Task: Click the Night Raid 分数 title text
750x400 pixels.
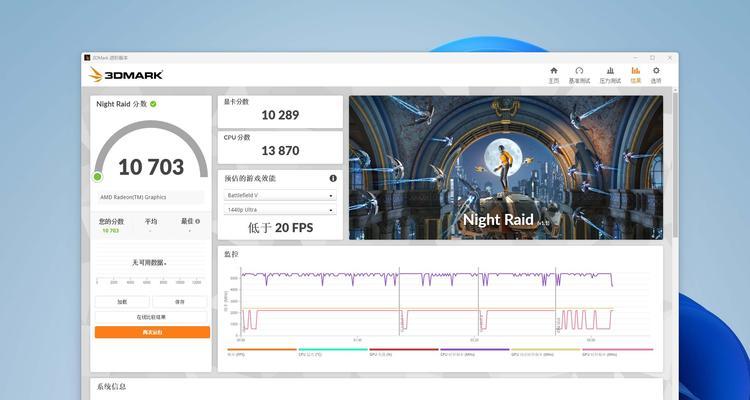Action: coord(122,104)
